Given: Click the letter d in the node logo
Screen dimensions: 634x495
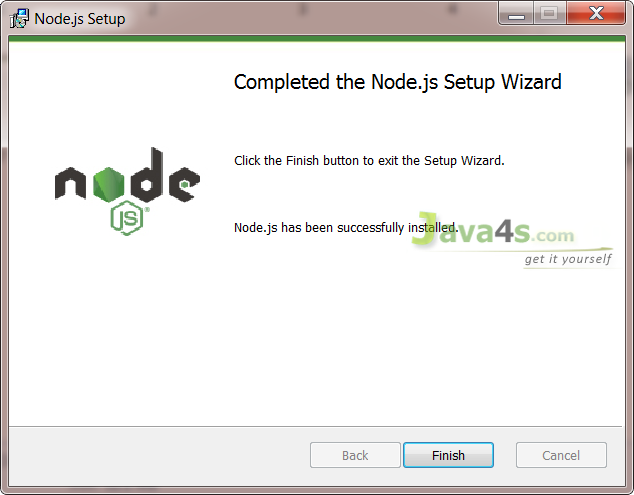Looking at the screenshot, I should [147, 175].
